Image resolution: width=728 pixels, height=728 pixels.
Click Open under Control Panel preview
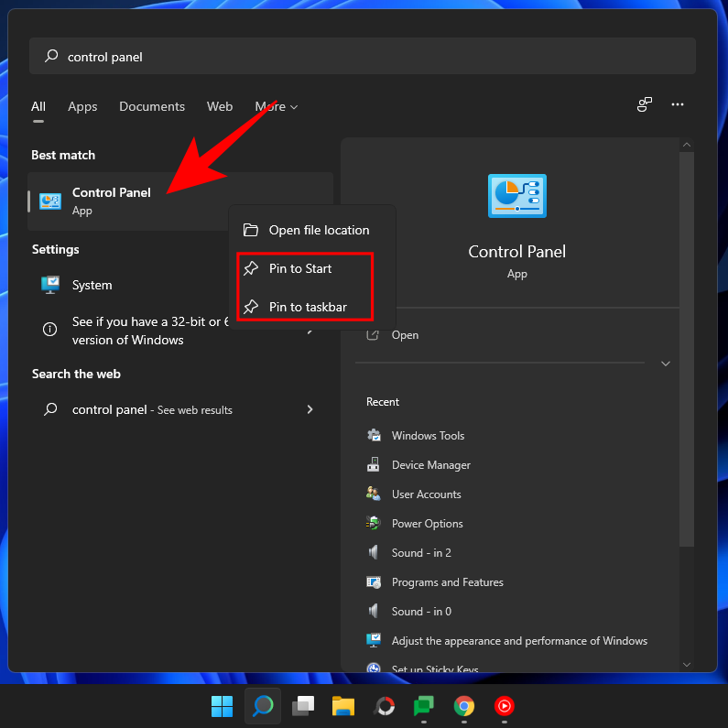coord(405,335)
